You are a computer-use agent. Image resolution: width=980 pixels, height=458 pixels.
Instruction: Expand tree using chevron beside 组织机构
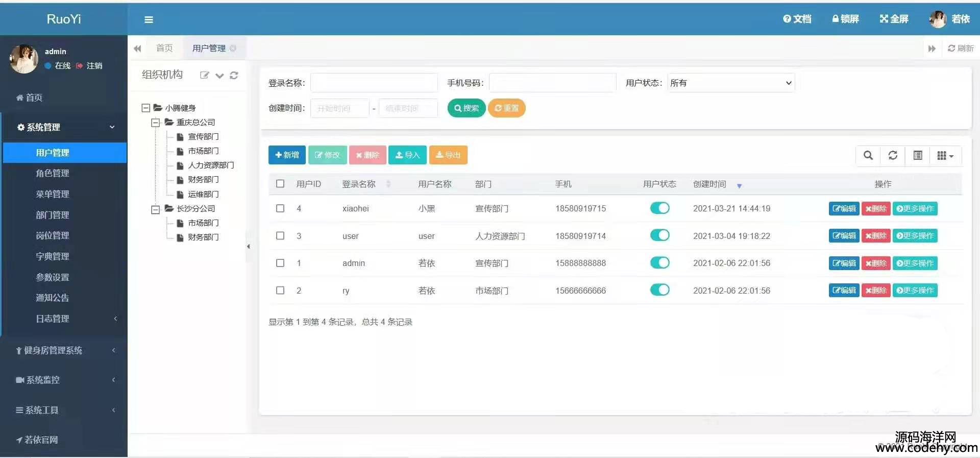[219, 76]
